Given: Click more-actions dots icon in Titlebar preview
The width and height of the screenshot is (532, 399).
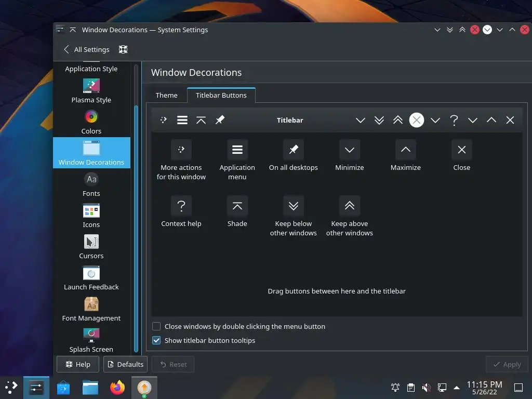Looking at the screenshot, I should click(164, 120).
